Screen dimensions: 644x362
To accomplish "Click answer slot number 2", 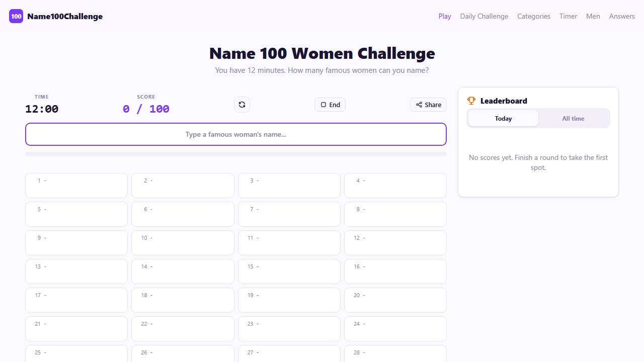I will [183, 186].
